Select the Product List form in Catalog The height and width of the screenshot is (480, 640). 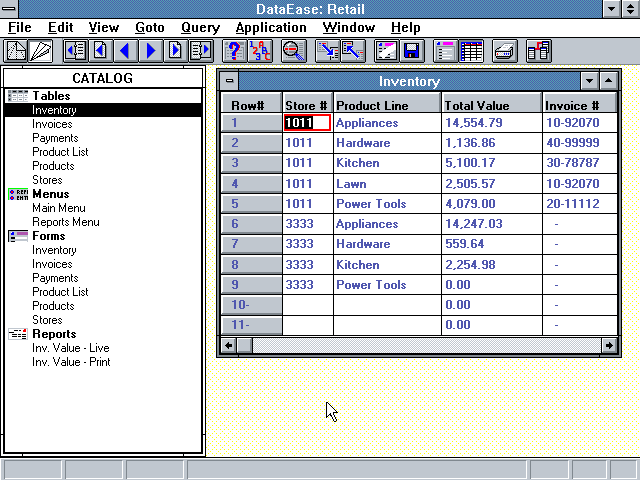pyautogui.click(x=60, y=292)
